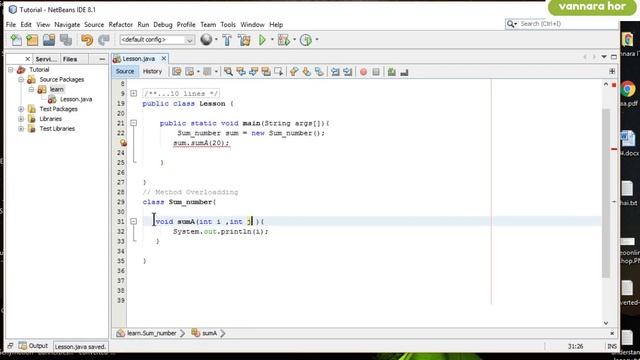Viewport: 640px width, 360px height.
Task: Click the Redo arrow icon
Action: pos(104,40)
